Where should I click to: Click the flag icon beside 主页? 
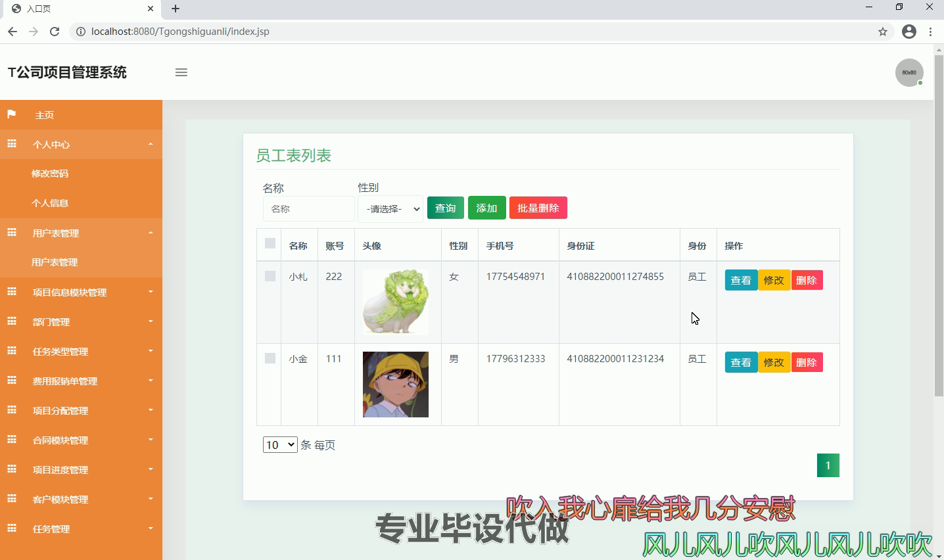click(x=12, y=114)
